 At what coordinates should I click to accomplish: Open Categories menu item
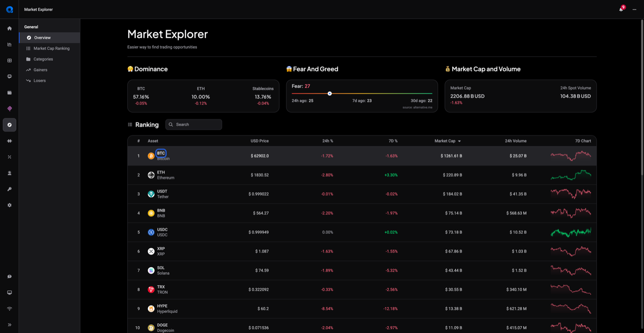coord(50,59)
